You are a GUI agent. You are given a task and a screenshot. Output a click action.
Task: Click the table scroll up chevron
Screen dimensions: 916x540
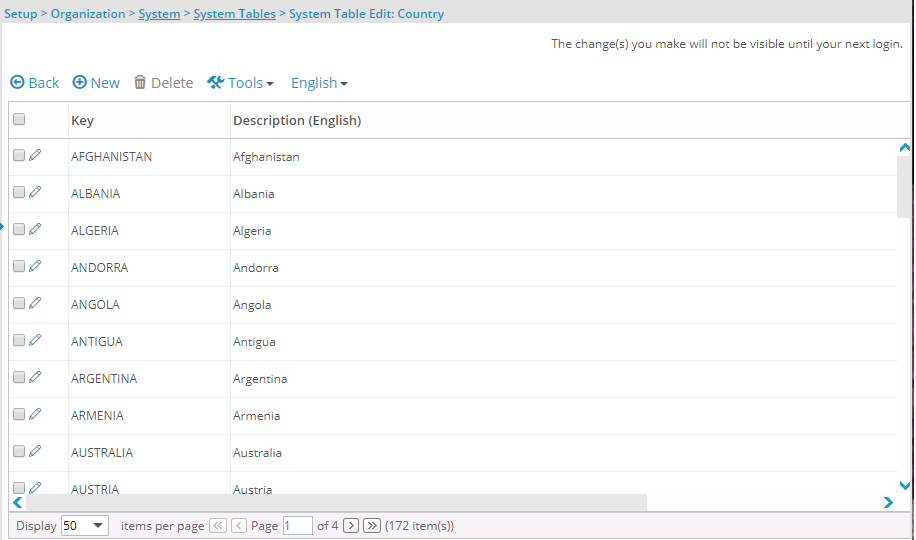tap(905, 148)
